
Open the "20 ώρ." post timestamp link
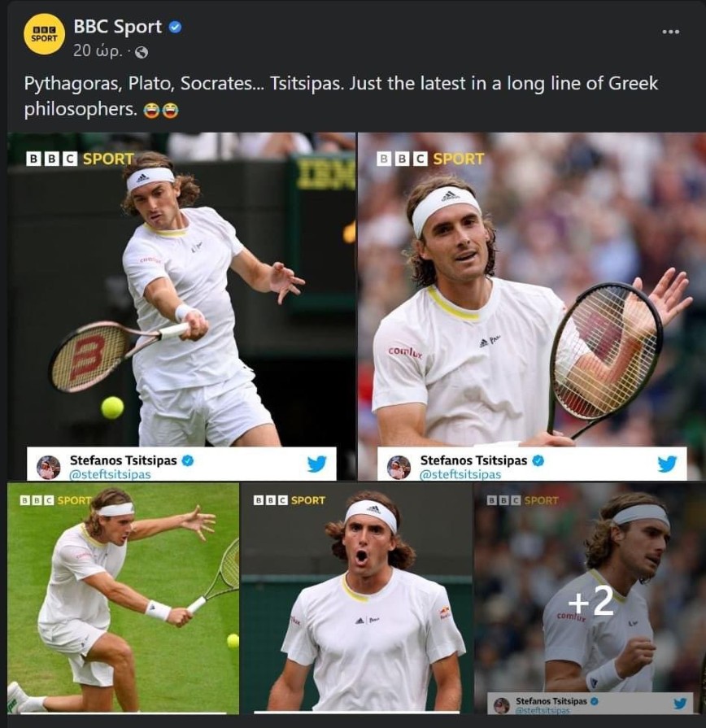(x=96, y=50)
